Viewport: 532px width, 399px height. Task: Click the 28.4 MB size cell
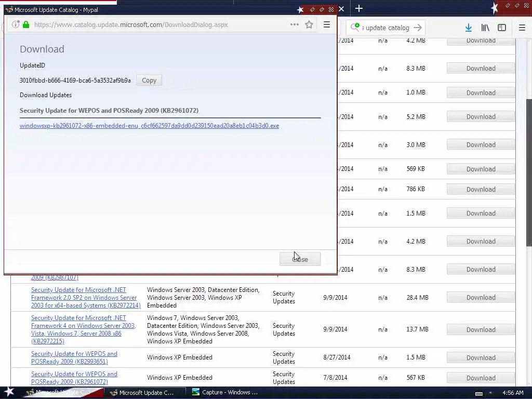[417, 298]
